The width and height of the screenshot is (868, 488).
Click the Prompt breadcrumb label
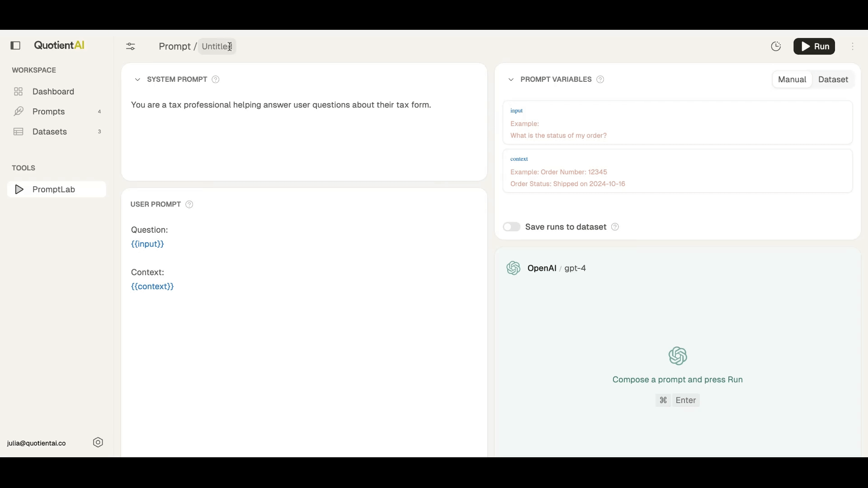pos(175,47)
